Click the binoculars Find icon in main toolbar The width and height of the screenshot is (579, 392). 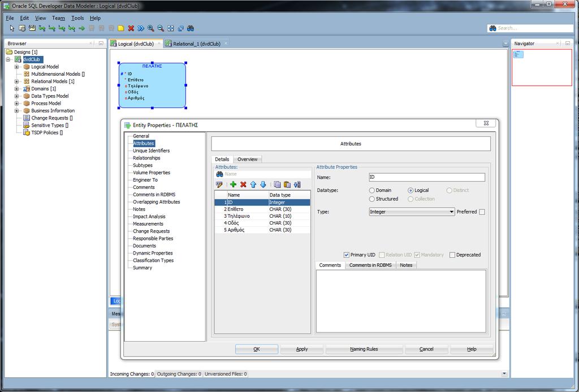tap(191, 28)
